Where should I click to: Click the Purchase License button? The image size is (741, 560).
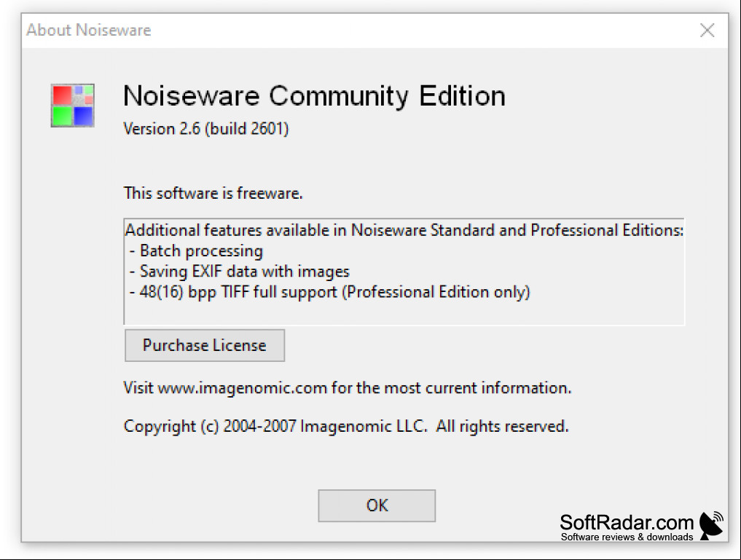(205, 346)
